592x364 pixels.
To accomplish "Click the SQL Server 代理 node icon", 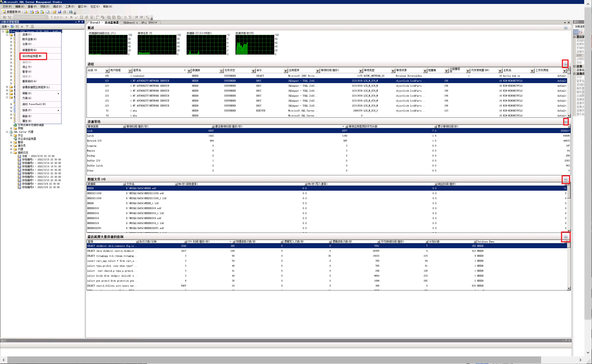I will point(11,132).
